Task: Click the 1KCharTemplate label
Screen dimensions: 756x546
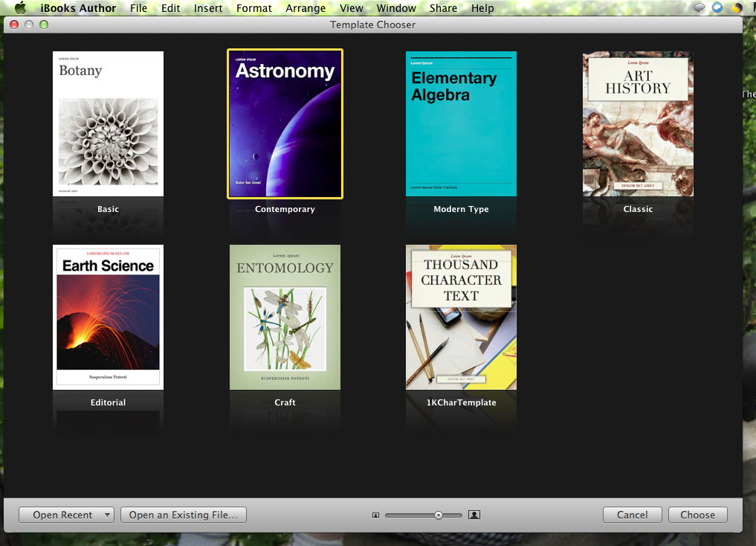Action: pos(461,402)
